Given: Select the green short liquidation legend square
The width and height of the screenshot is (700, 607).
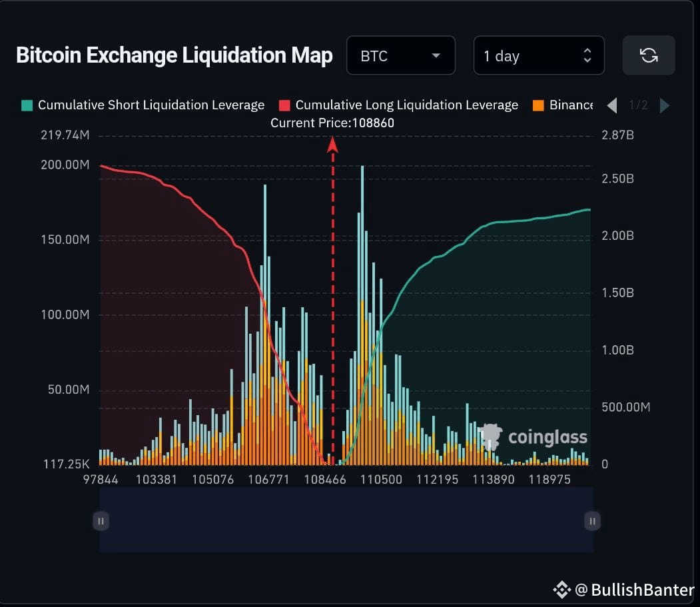Looking at the screenshot, I should pos(28,105).
